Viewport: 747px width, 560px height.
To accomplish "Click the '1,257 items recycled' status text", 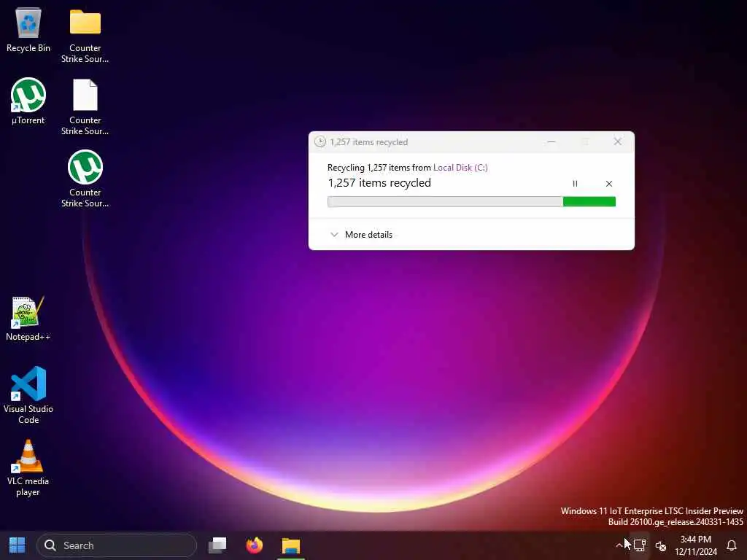I will click(x=379, y=183).
